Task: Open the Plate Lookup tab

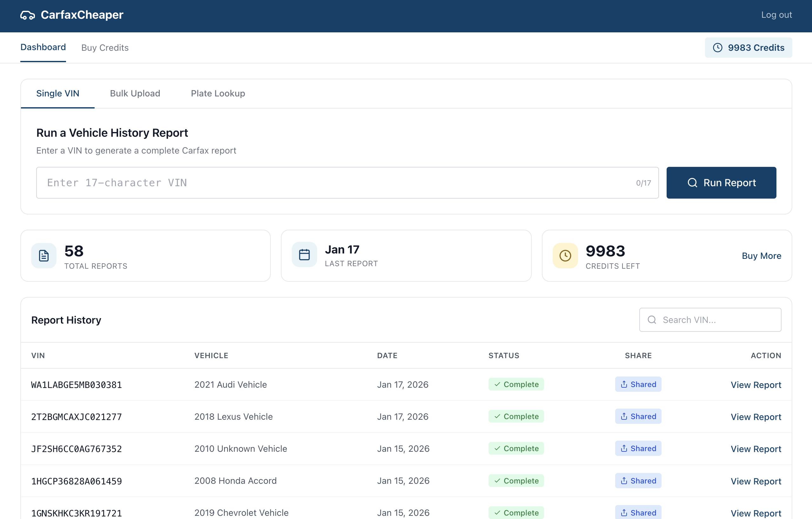Action: [218, 93]
